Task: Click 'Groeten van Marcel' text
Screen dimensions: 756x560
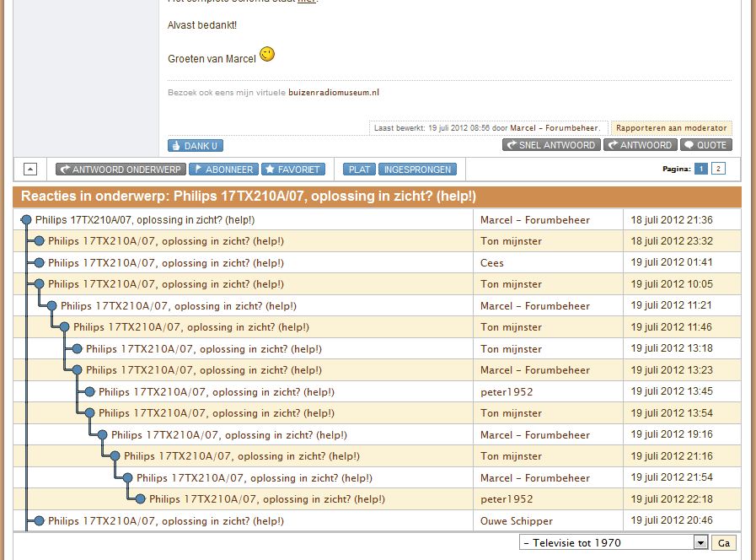Action: pyautogui.click(x=212, y=59)
